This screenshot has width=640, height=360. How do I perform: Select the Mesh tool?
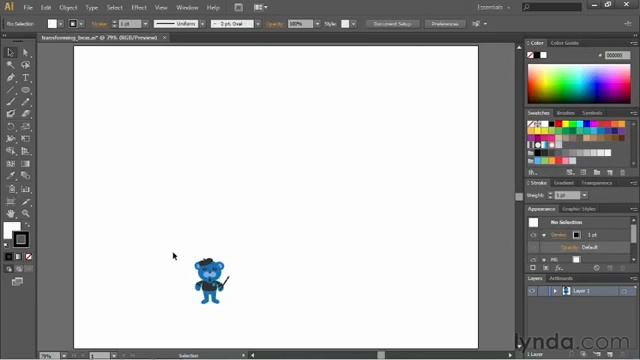click(x=11, y=164)
